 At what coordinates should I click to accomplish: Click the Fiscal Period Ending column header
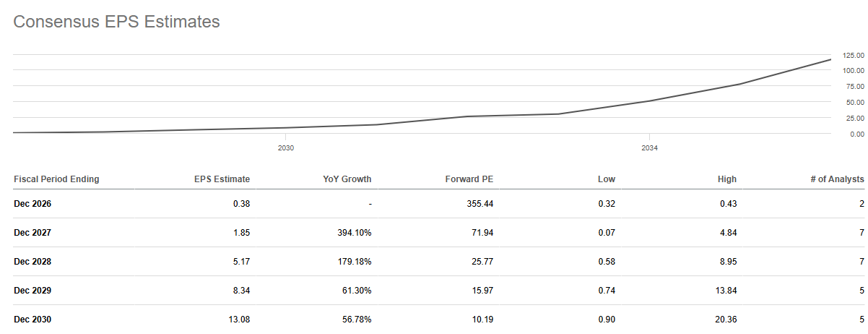pyautogui.click(x=56, y=179)
